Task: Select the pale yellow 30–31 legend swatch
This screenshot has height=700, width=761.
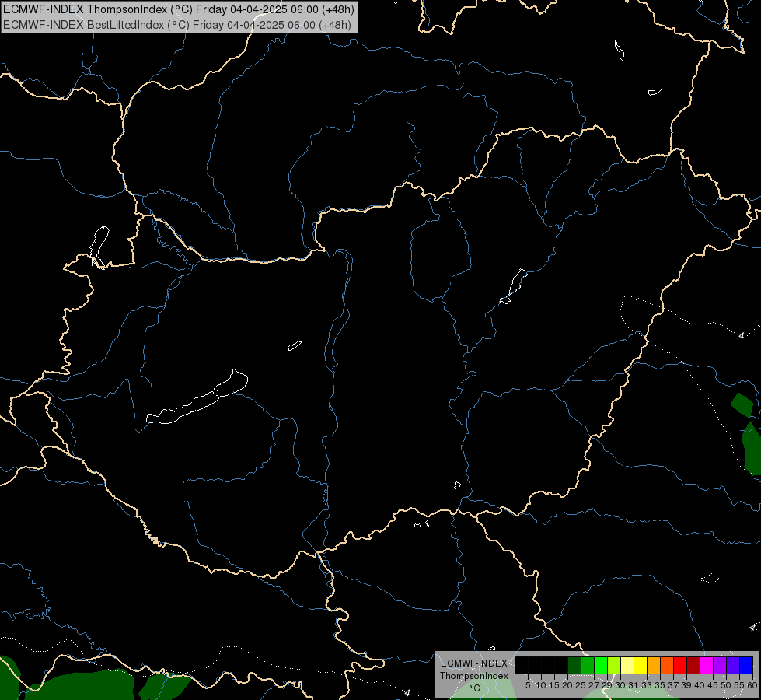Action: [627, 665]
